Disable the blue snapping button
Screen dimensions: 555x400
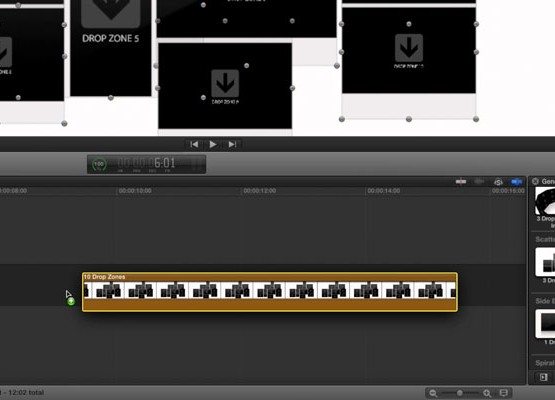(516, 182)
